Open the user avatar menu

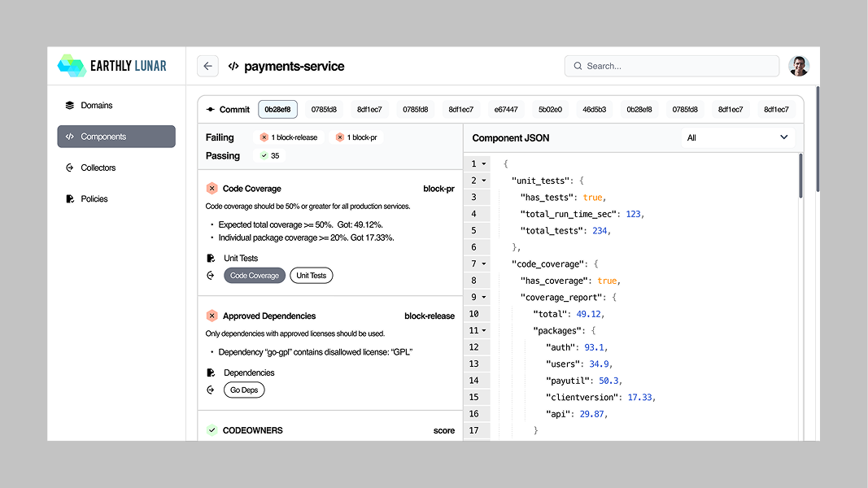tap(799, 66)
